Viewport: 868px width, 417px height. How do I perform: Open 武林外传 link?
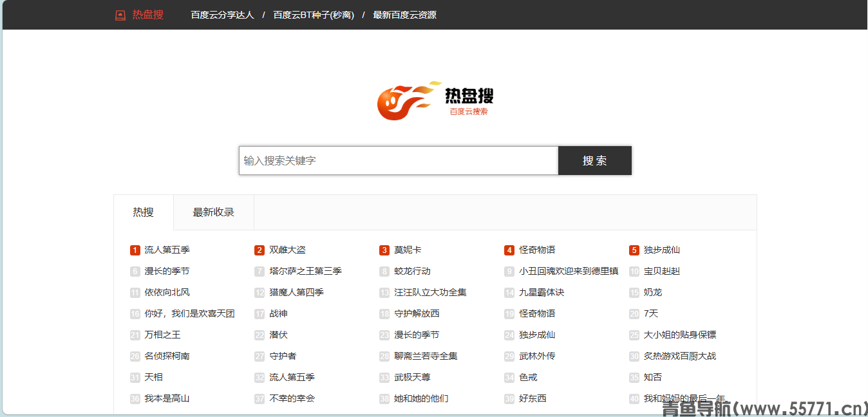[537, 356]
